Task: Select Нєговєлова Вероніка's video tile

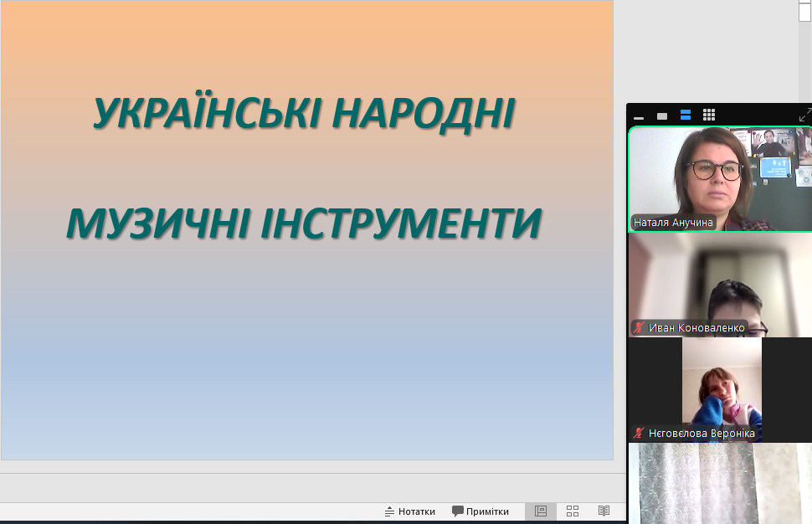Action: click(x=721, y=390)
